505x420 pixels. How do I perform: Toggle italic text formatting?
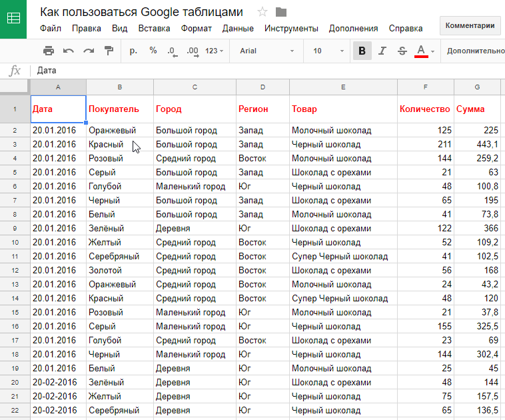[382, 51]
